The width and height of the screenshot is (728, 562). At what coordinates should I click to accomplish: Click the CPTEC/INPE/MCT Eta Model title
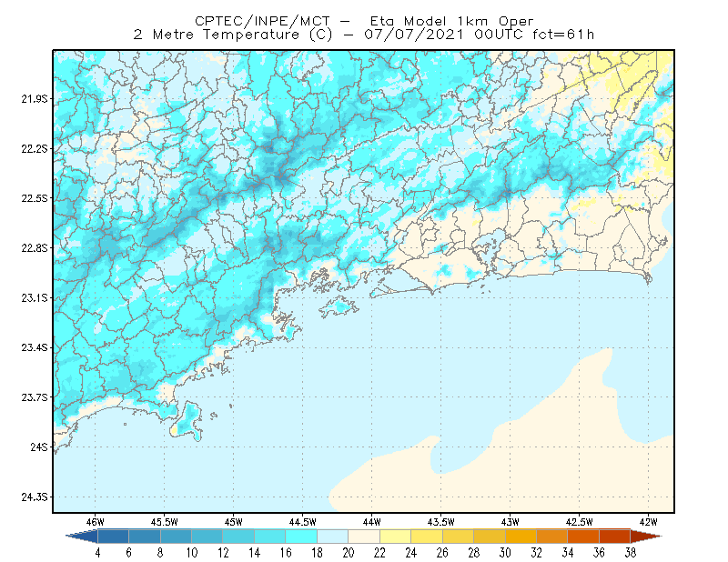coord(364,21)
